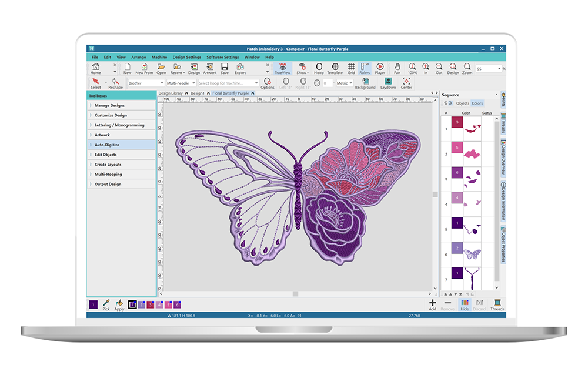Launch the Stitch Player
This screenshot has height=375, width=588.
(x=379, y=68)
